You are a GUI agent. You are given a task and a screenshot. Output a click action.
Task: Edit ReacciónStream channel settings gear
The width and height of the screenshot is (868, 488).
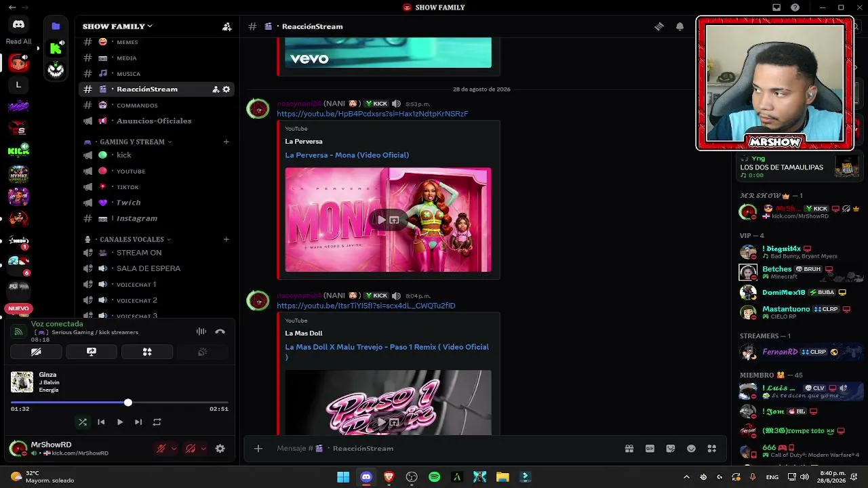tap(226, 89)
